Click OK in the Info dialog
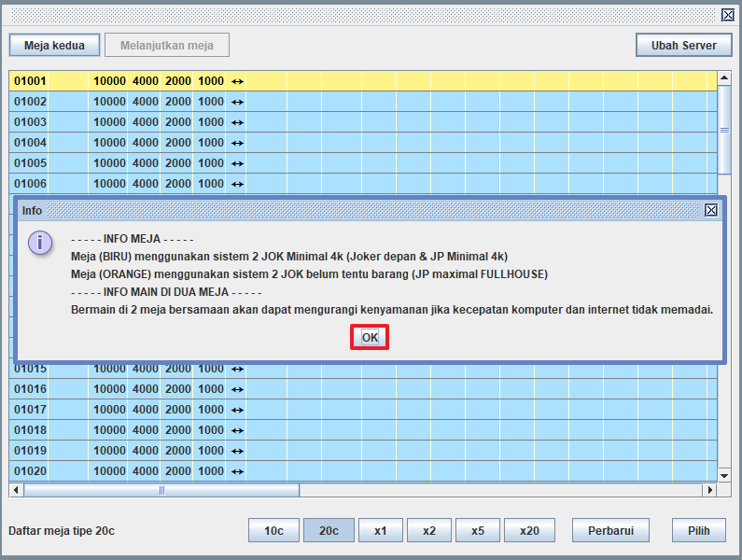Viewport: 742px width, 560px height. click(370, 337)
